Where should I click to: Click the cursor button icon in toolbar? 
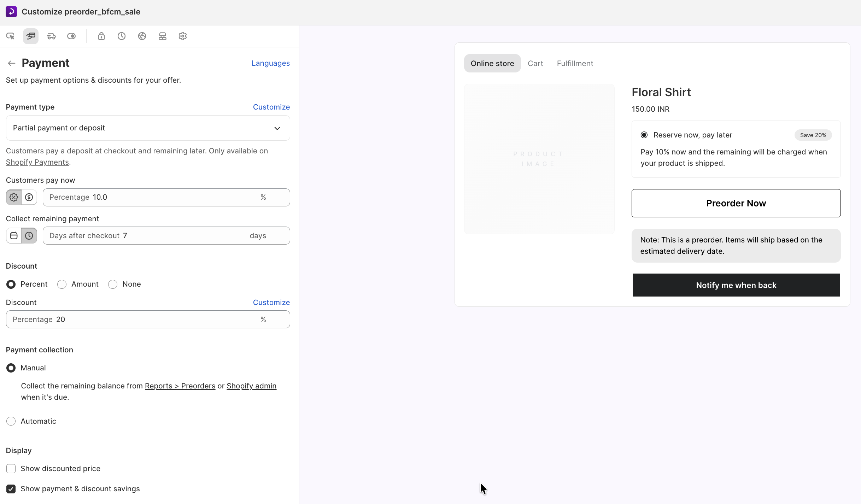pos(10,36)
